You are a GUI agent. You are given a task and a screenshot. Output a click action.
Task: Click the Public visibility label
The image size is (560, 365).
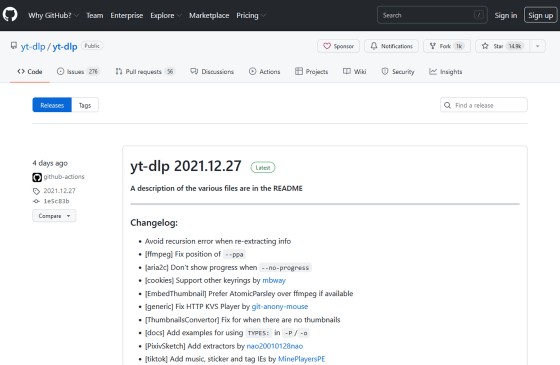pos(92,46)
